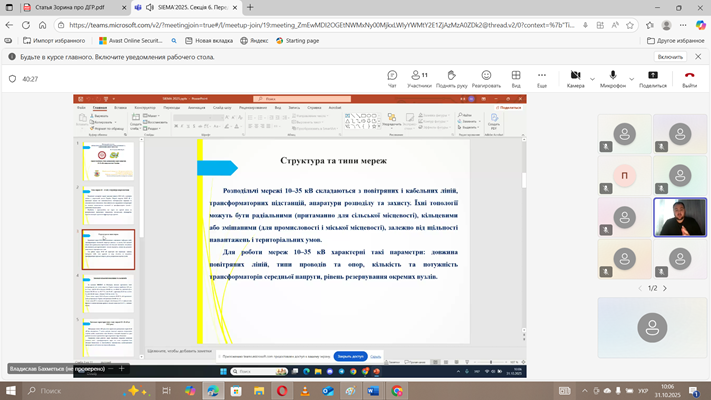
Task: Dismiss the desktop notifications banner
Action: point(698,57)
